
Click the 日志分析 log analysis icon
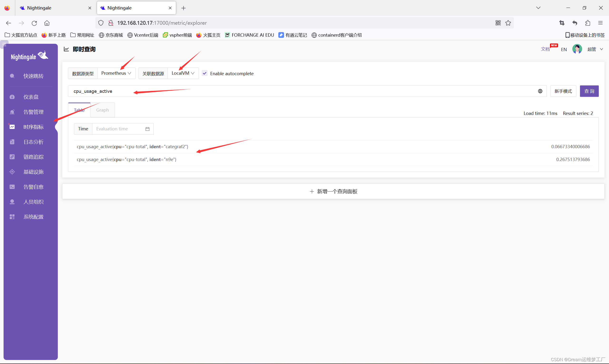pos(12,142)
